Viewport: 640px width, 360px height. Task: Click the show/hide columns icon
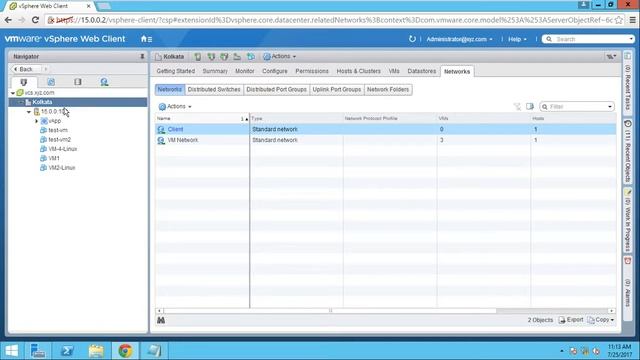530,107
